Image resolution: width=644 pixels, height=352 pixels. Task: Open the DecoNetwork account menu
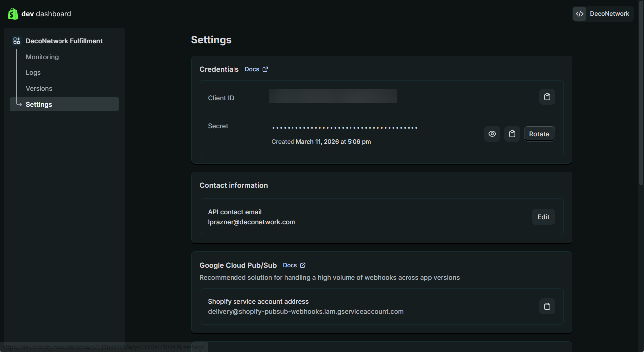(x=603, y=14)
